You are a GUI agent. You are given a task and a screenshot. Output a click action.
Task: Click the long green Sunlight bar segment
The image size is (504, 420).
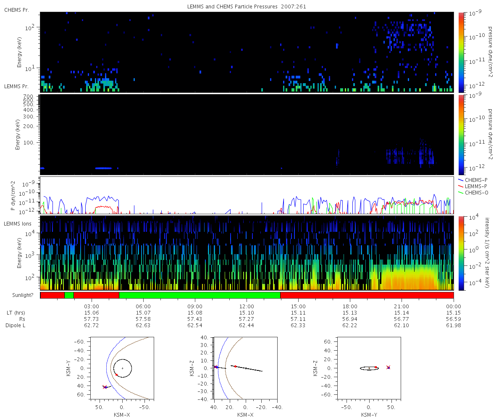(199, 295)
